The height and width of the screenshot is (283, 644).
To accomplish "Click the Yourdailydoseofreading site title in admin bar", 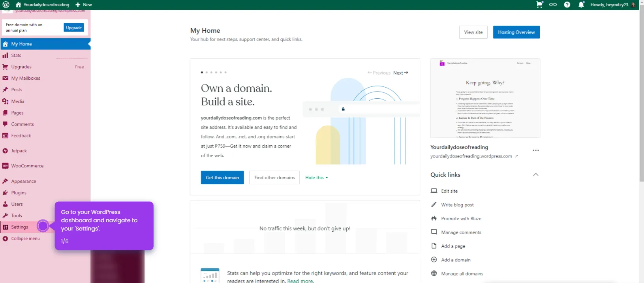I will (x=46, y=5).
